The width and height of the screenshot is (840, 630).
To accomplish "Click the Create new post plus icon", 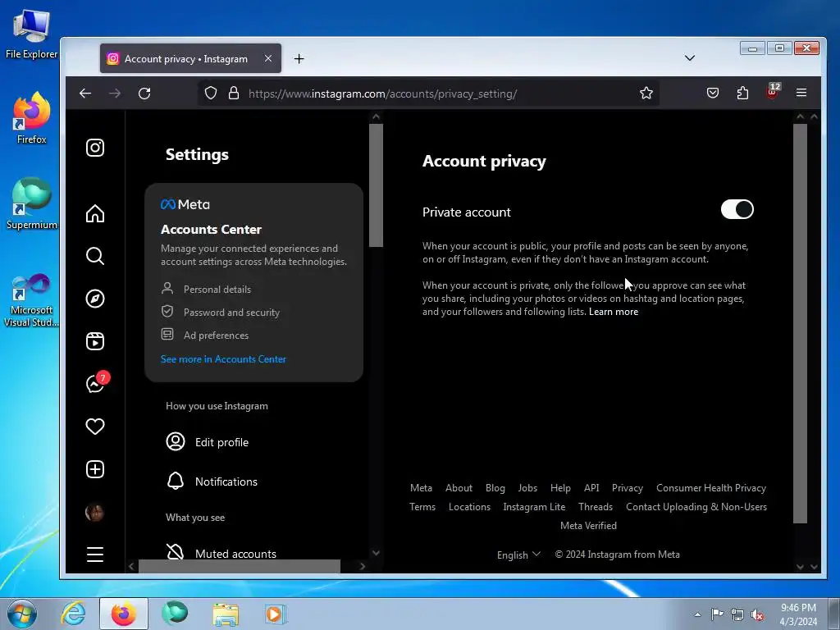I will 95,469.
